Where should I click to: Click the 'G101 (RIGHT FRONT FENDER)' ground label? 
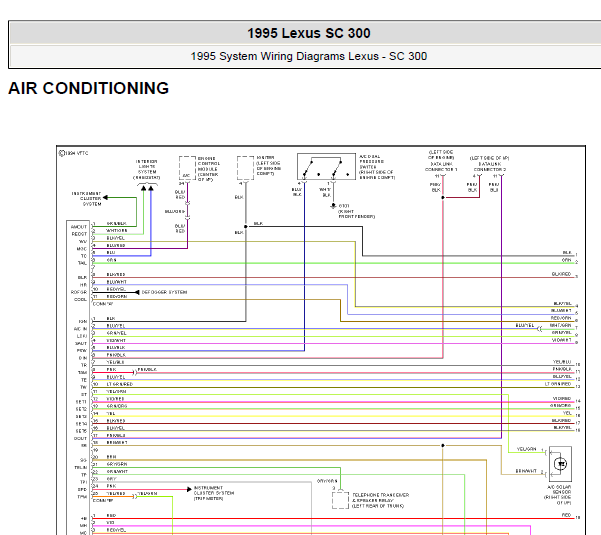pyautogui.click(x=356, y=211)
